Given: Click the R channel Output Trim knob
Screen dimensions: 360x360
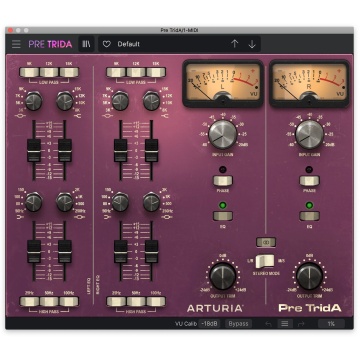Looking at the screenshot, I should (309, 276).
